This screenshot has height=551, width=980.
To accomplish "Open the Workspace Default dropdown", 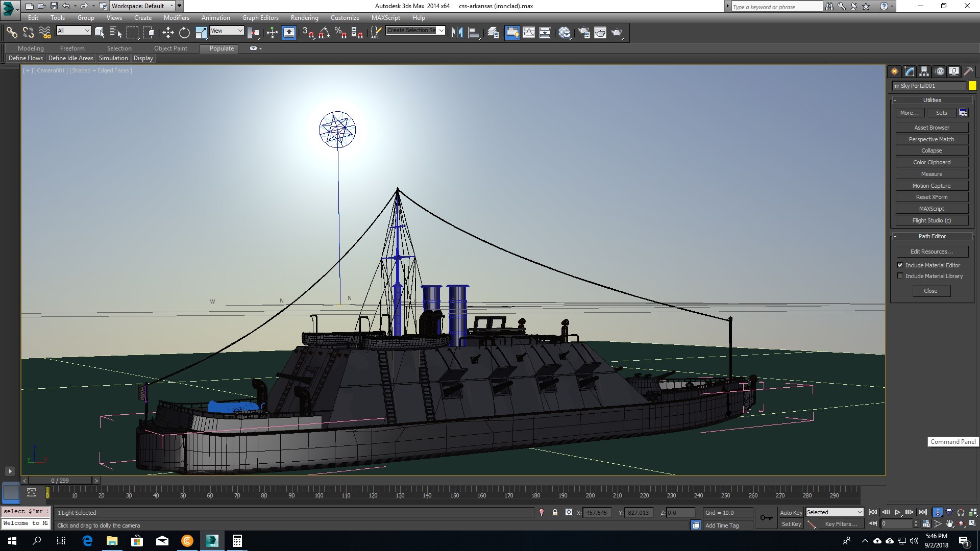I will (x=142, y=6).
